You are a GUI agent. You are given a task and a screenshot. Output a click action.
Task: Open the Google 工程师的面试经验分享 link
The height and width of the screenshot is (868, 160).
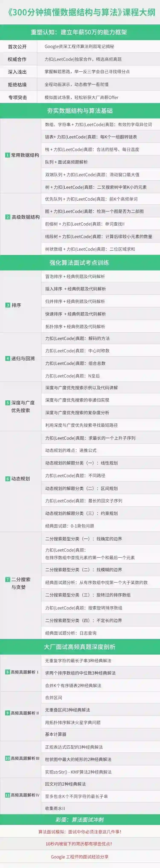click(x=80, y=856)
